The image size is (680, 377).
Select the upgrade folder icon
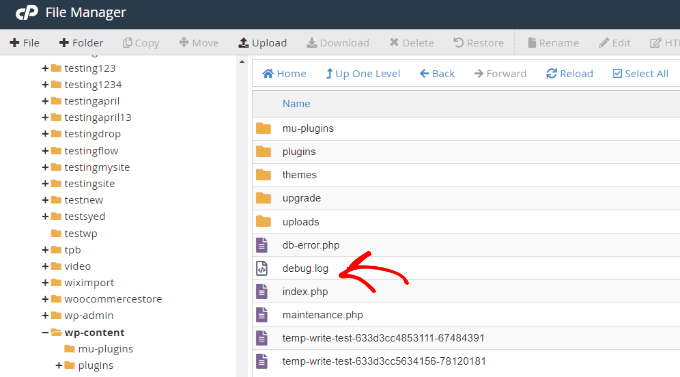tap(263, 198)
